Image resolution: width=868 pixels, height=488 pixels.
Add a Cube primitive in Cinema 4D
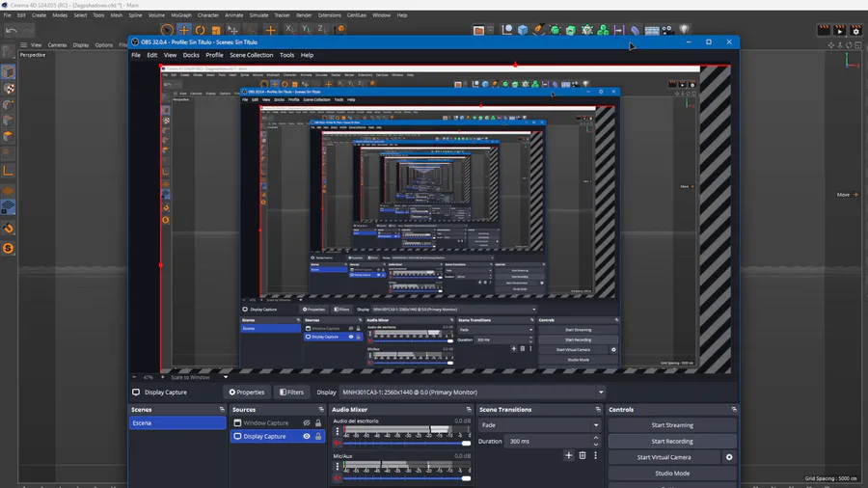[523, 30]
